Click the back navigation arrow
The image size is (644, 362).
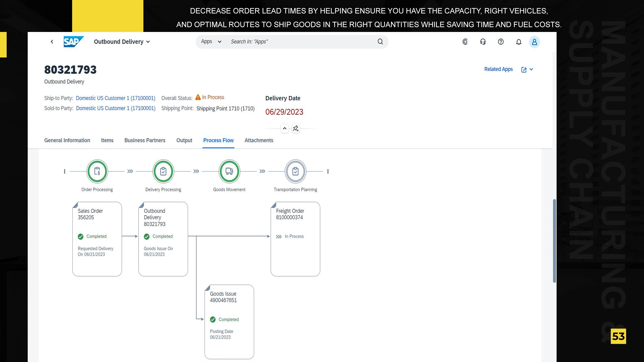pos(52,42)
